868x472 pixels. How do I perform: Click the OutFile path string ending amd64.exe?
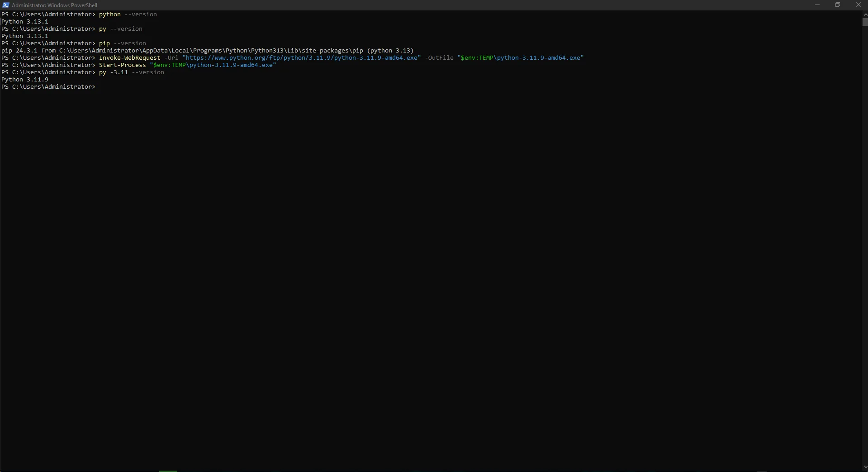click(521, 58)
